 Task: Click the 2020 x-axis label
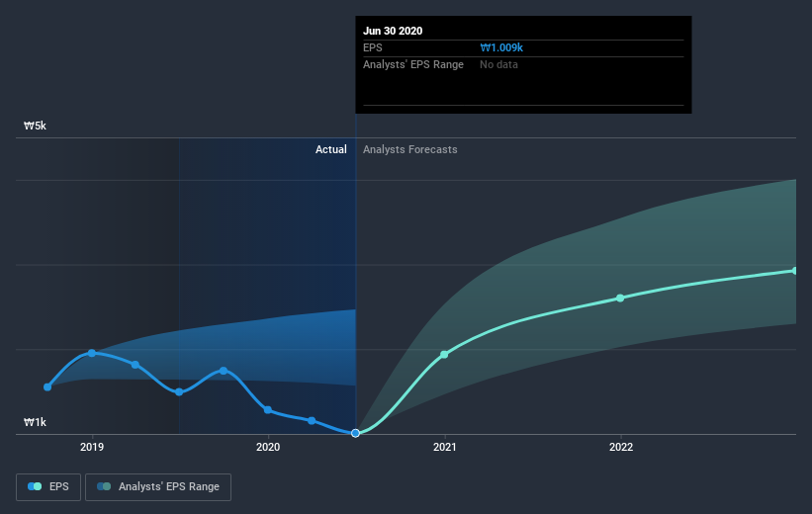(268, 447)
